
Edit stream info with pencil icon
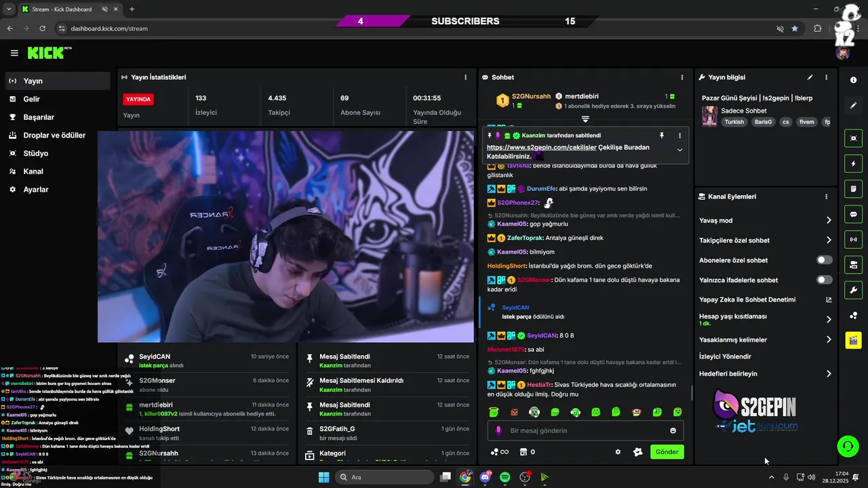point(810,77)
